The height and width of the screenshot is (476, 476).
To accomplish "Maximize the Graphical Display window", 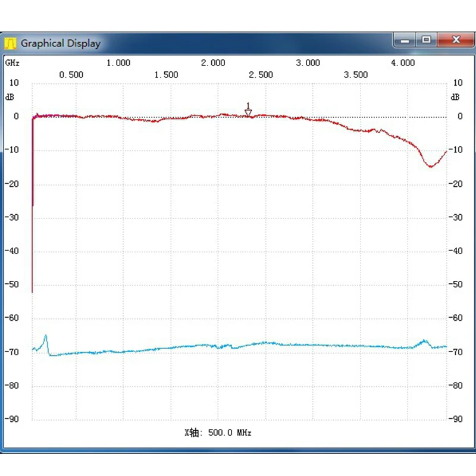I will (426, 40).
